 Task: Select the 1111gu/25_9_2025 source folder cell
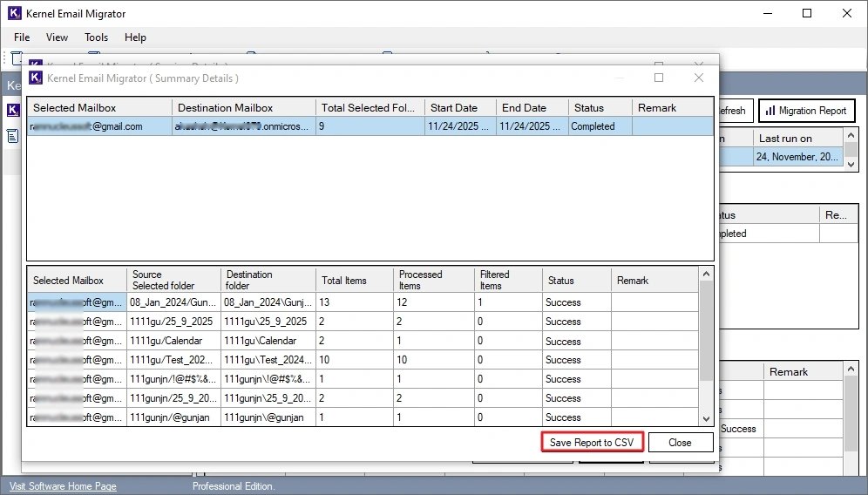173,322
